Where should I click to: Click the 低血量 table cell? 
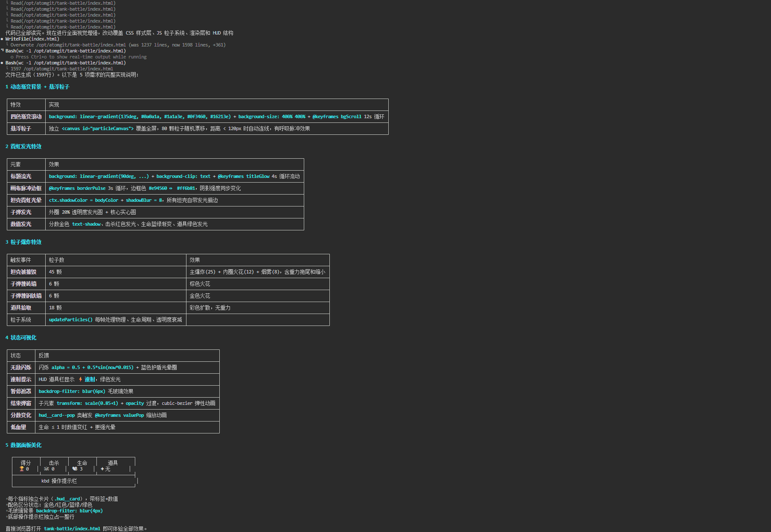coord(21,427)
